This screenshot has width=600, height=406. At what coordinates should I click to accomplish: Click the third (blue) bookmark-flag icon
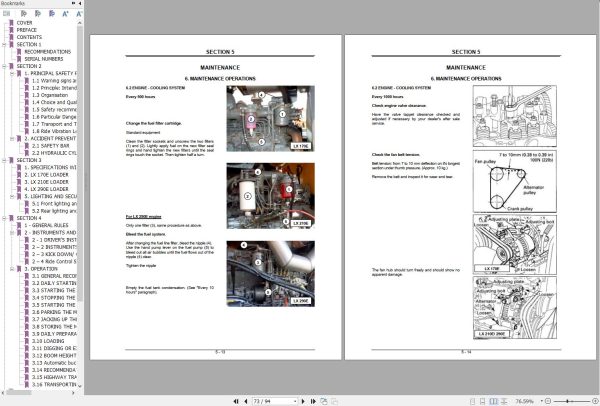[x=51, y=14]
